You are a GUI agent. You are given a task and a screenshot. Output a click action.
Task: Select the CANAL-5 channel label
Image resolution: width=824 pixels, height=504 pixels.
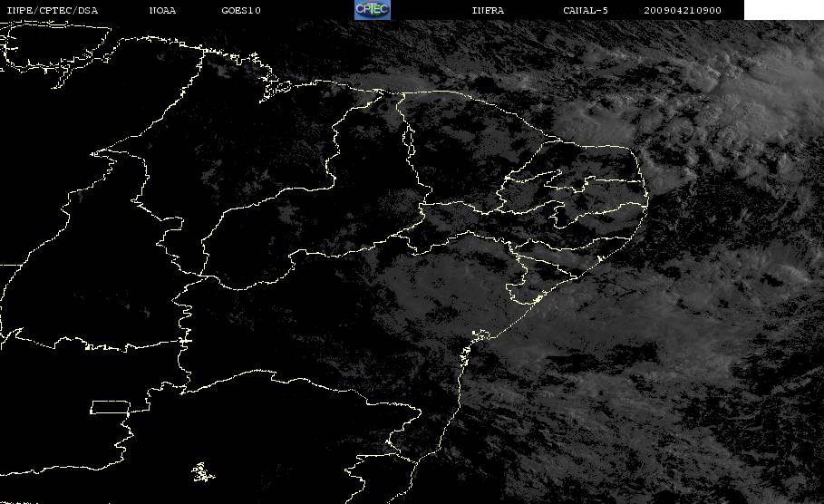586,10
